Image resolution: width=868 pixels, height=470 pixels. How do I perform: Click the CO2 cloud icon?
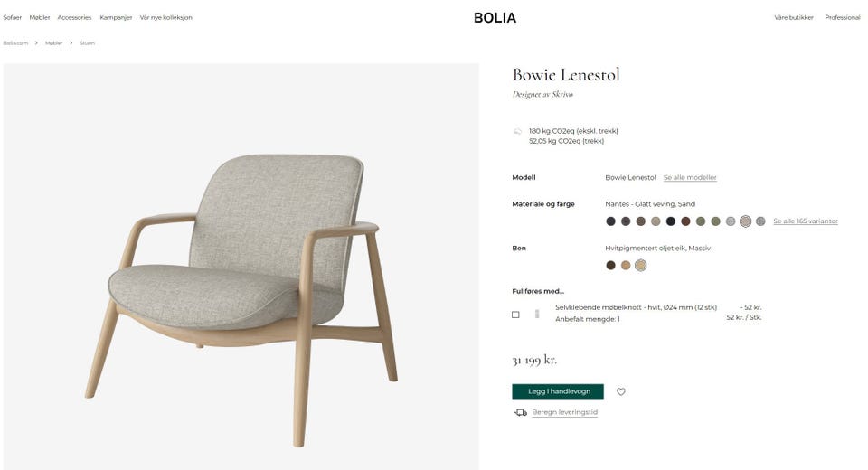point(517,131)
